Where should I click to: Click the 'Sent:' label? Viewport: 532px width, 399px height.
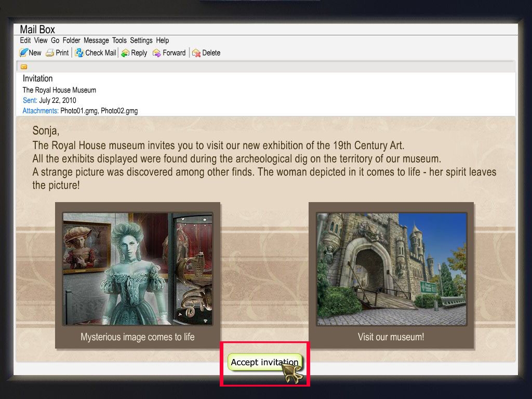tap(30, 100)
